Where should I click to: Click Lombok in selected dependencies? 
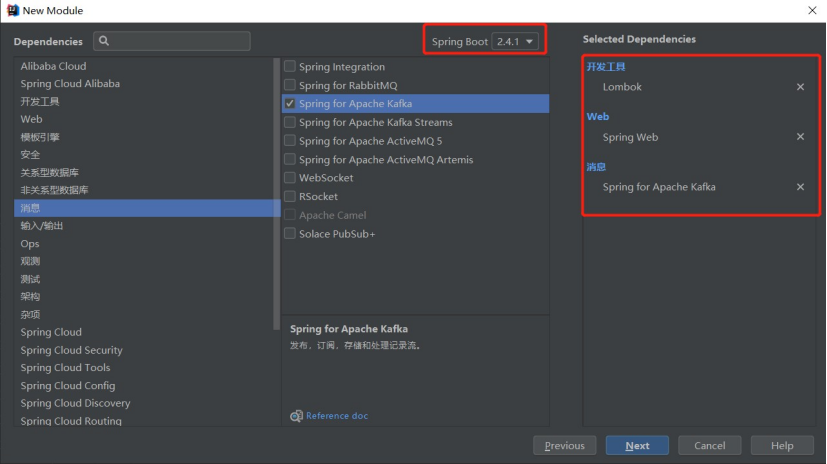coord(622,87)
